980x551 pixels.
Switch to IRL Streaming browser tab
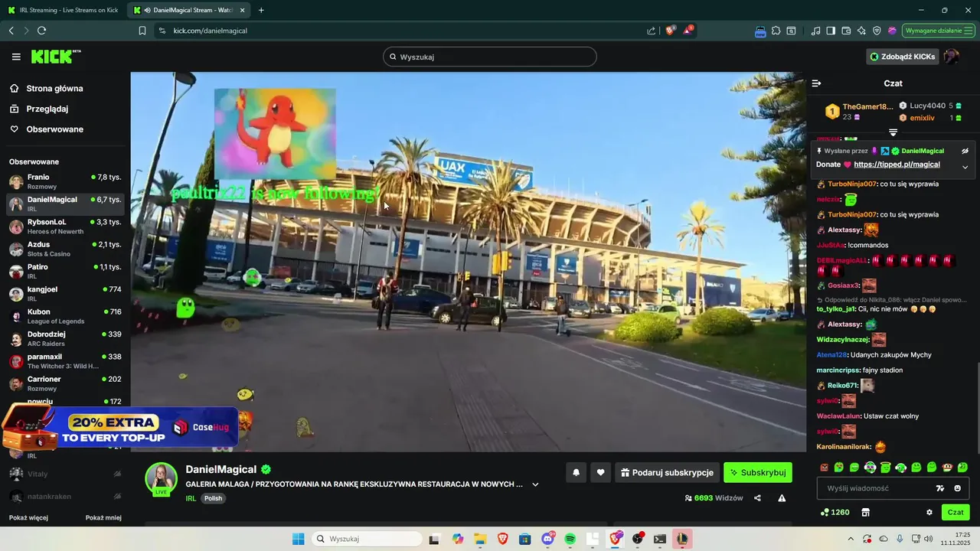tap(64, 11)
